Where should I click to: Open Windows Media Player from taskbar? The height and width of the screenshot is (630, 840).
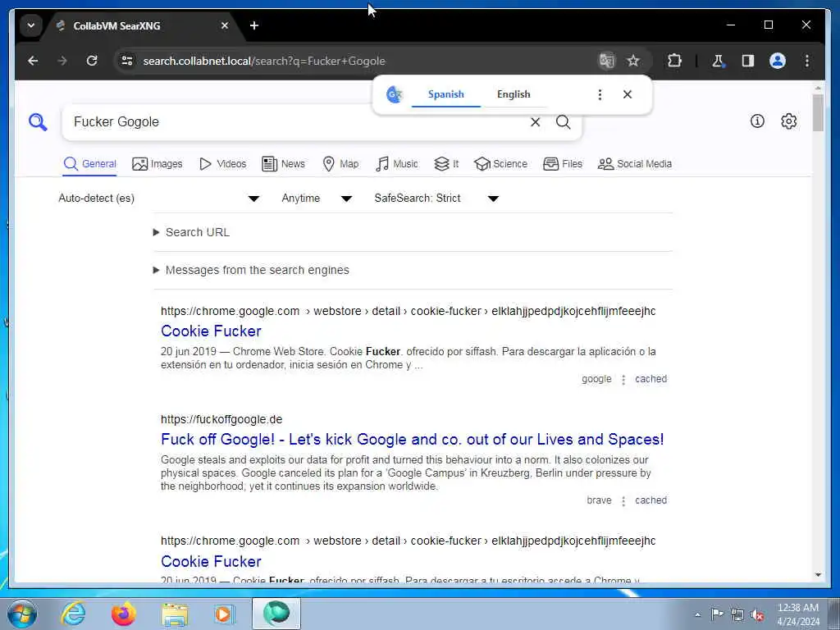tap(224, 614)
